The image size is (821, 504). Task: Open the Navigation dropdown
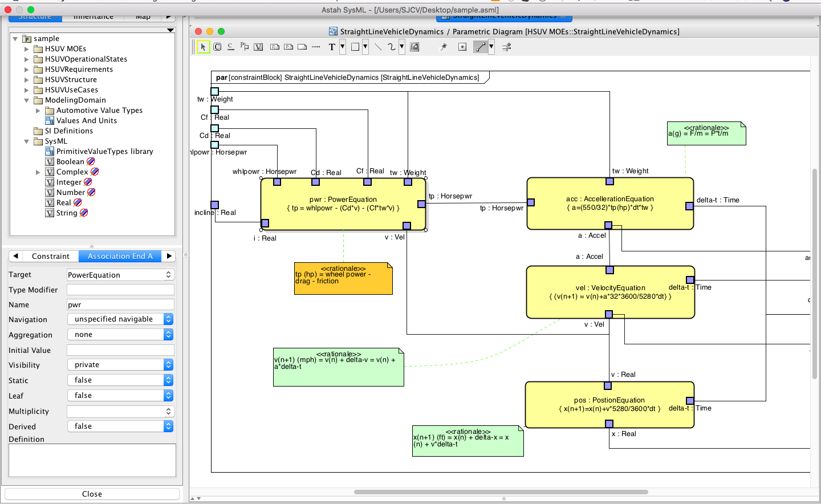click(120, 319)
